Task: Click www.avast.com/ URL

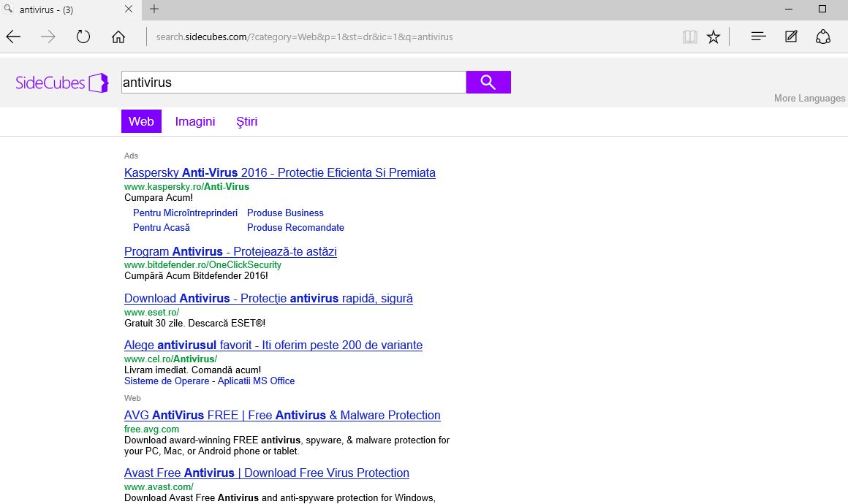Action: (159, 486)
